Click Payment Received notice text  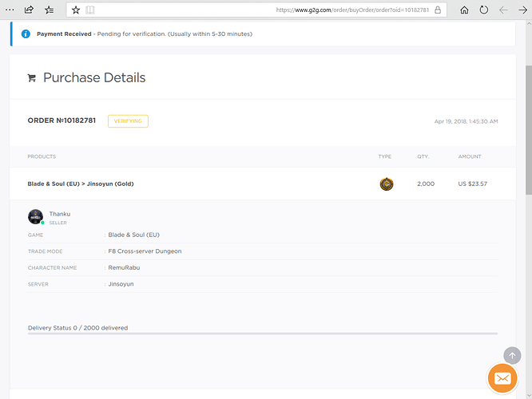(145, 34)
